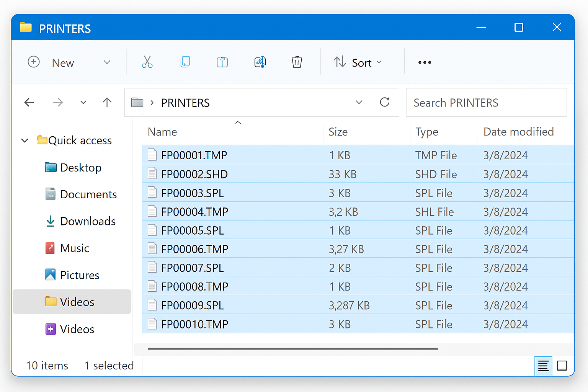Open the address bar history dropdown

click(359, 102)
